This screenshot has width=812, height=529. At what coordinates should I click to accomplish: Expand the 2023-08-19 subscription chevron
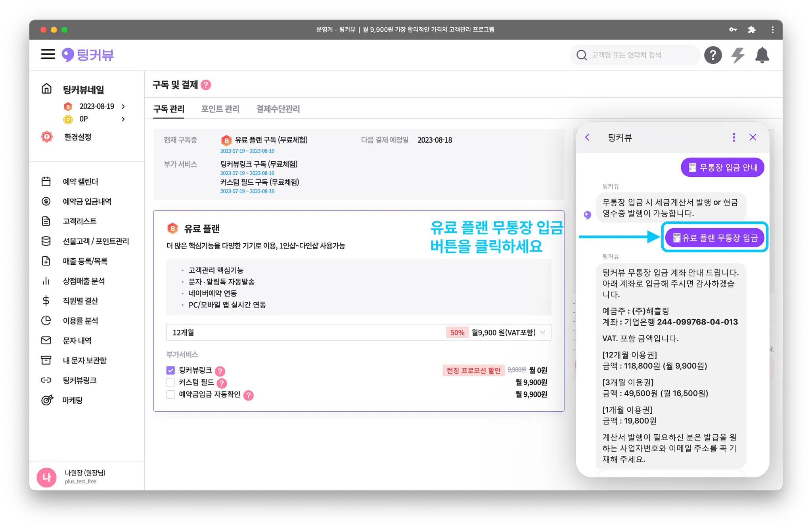(123, 106)
